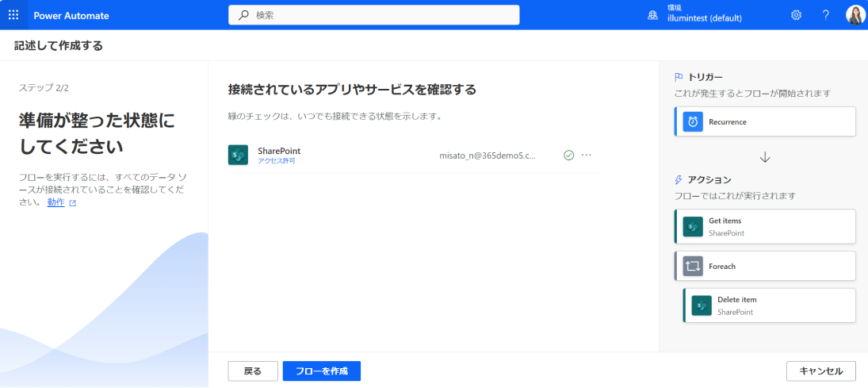The width and height of the screenshot is (868, 388).
Task: Click the アクション lightning icon
Action: tap(679, 179)
